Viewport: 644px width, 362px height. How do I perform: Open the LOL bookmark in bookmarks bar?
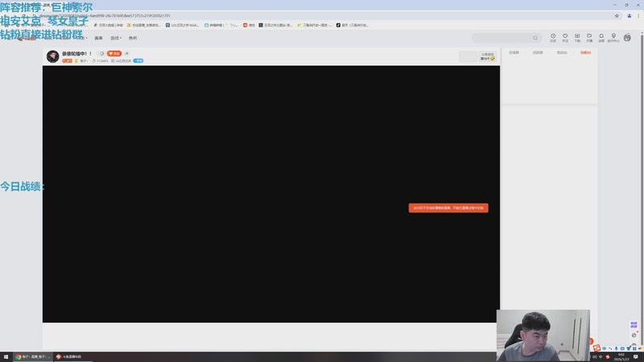183,25
